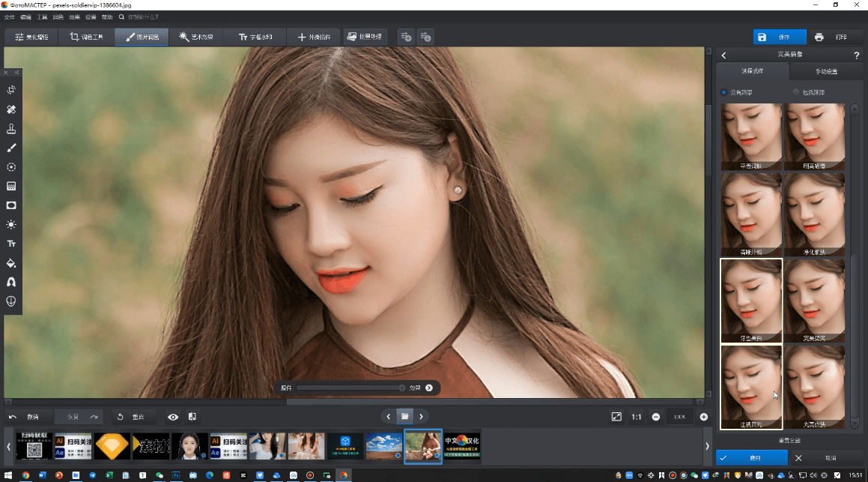868x482 pixels.
Task: Click the paint bucket fill tool
Action: [11, 263]
